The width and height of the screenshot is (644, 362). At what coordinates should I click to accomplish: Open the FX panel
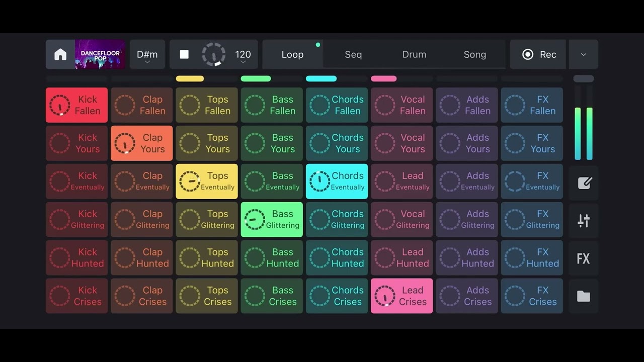coord(583,258)
